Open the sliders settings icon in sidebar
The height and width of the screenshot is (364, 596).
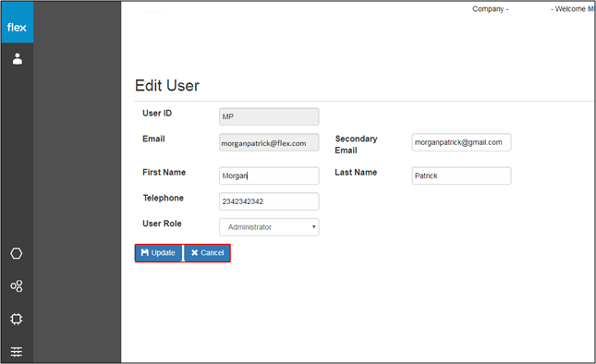(x=17, y=352)
